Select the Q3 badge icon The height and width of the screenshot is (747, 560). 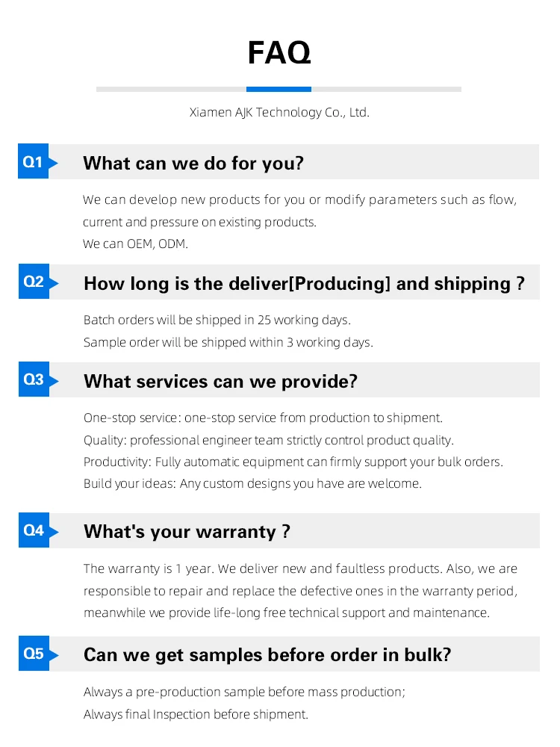click(x=34, y=379)
